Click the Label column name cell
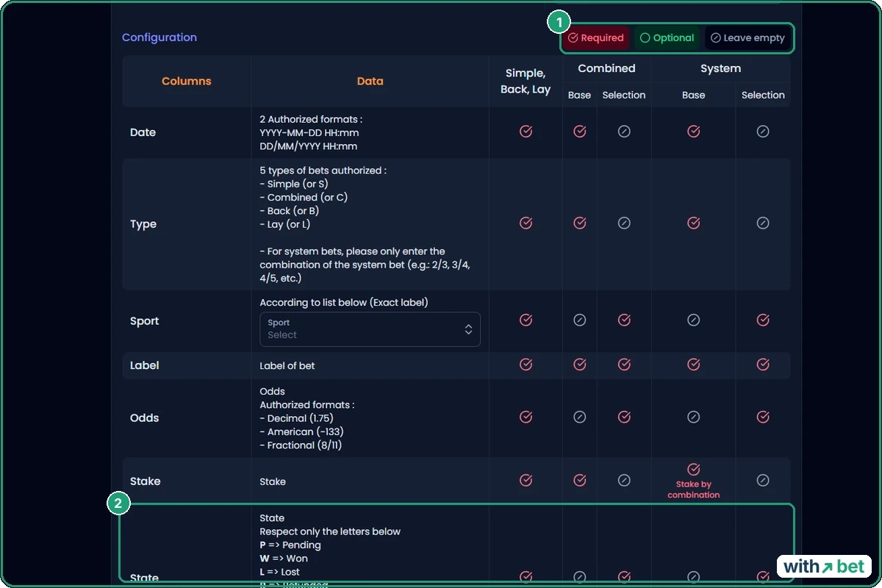The width and height of the screenshot is (882, 588). 187,365
